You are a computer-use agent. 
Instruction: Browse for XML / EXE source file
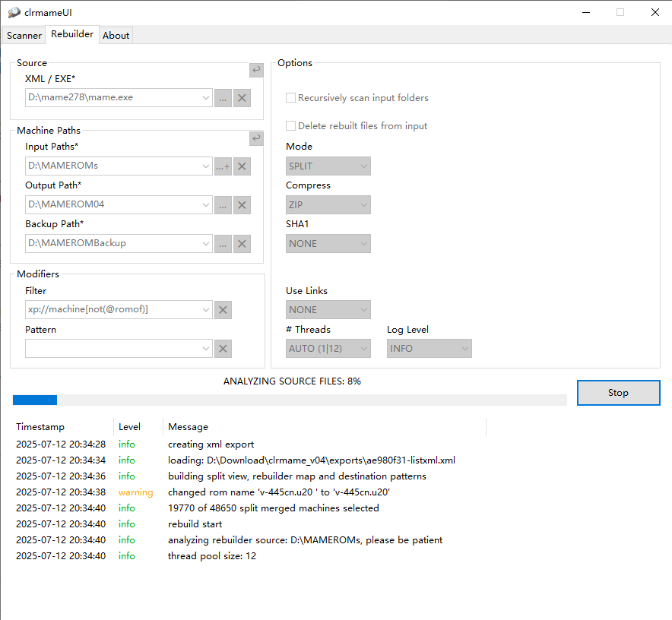[x=223, y=98]
